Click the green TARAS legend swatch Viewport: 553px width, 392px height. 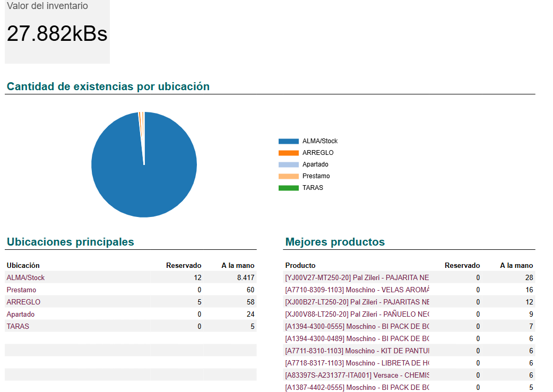[x=289, y=188]
